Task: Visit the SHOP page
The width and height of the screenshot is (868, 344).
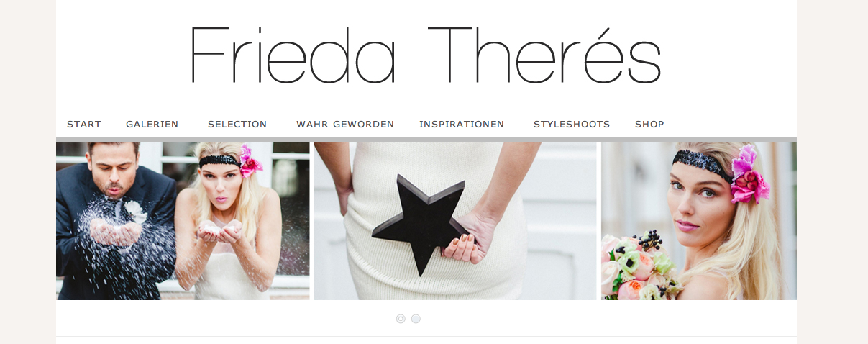Action: [649, 124]
